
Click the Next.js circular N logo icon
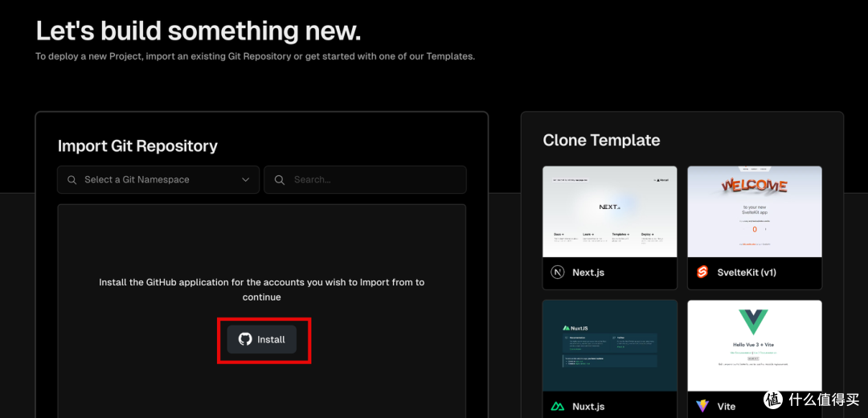point(558,273)
